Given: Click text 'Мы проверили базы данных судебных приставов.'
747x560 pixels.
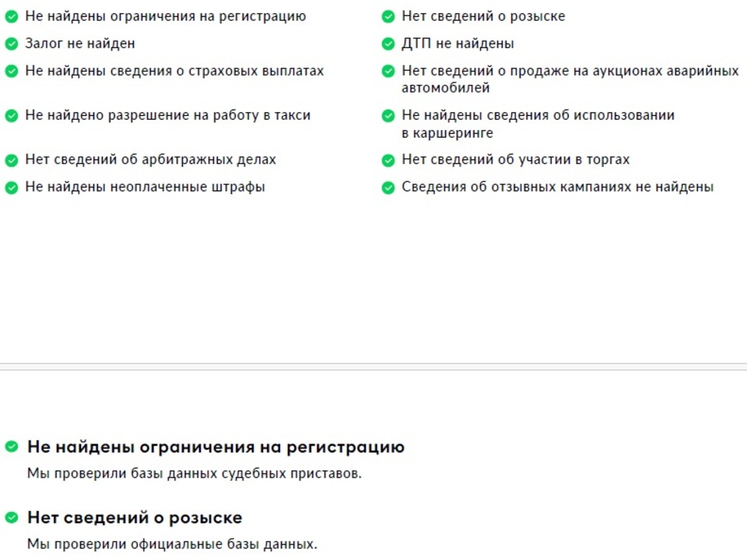Looking at the screenshot, I should pos(195,473).
